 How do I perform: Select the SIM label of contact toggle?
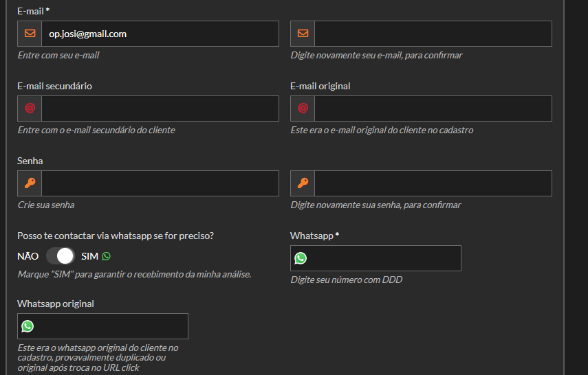click(89, 256)
